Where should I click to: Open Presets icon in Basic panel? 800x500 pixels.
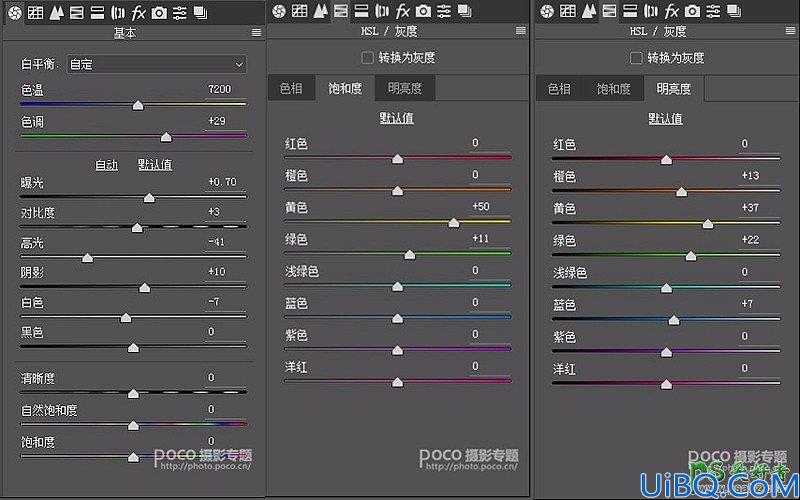tap(180, 13)
